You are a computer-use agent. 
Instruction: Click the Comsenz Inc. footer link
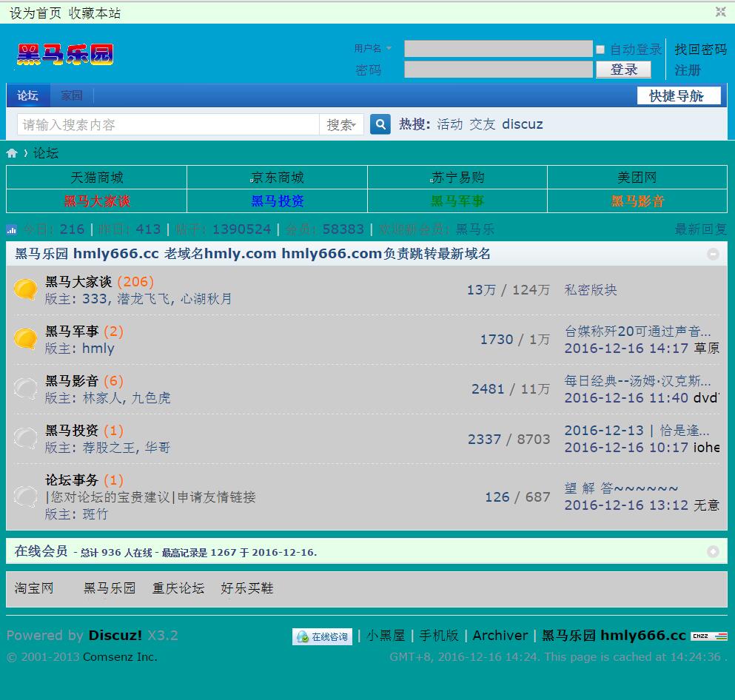pyautogui.click(x=120, y=657)
